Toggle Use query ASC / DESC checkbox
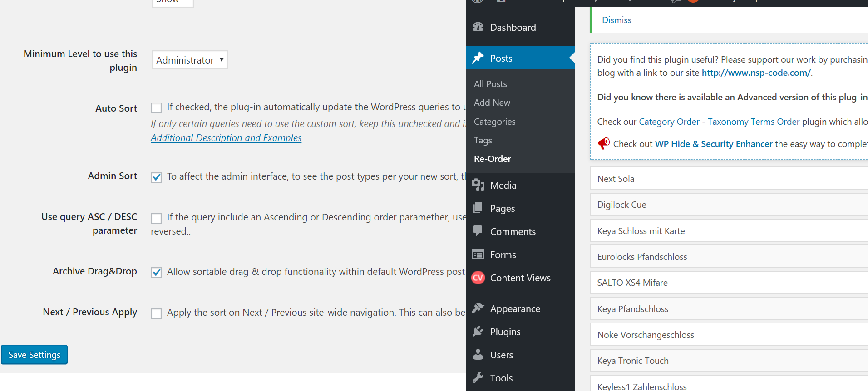The height and width of the screenshot is (391, 868). click(156, 218)
